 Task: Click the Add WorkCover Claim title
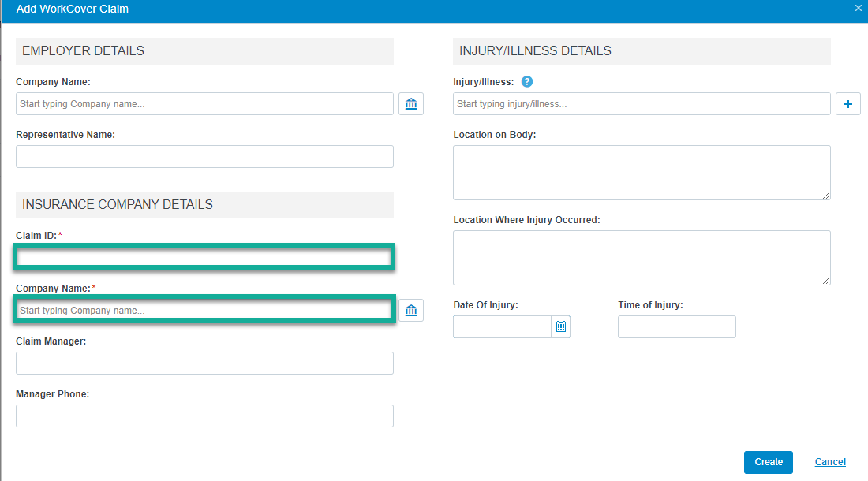point(73,9)
